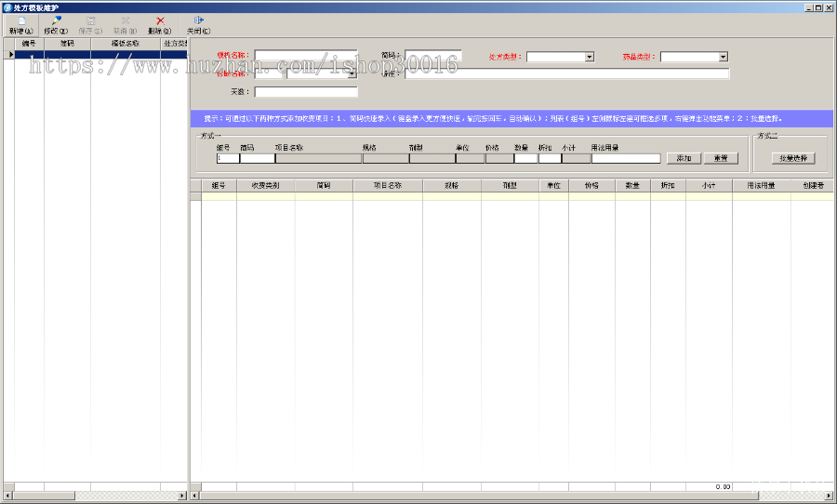Viewport: 837px width, 504px height.
Task: Click the 重置 button
Action: 721,158
